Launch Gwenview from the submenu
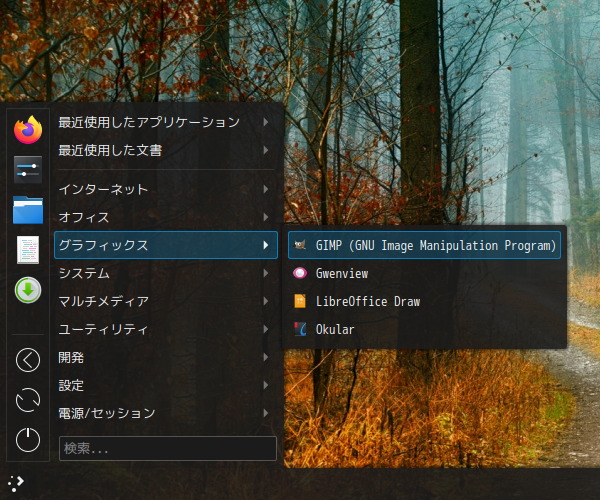This screenshot has width=600, height=500. pos(424,273)
